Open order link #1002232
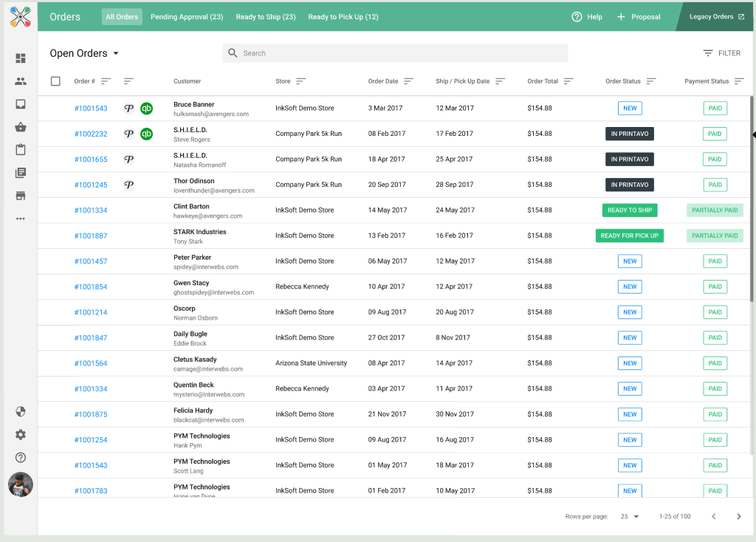 [x=91, y=134]
